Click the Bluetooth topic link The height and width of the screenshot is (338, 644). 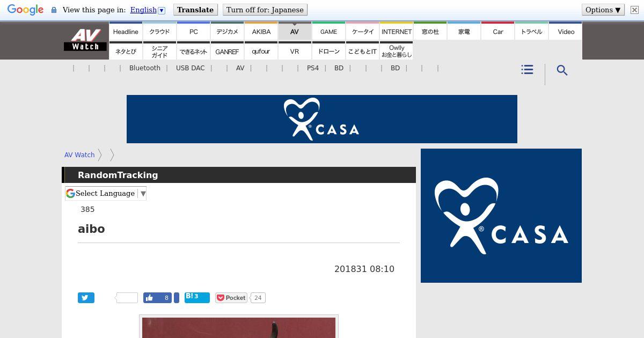[x=145, y=68]
